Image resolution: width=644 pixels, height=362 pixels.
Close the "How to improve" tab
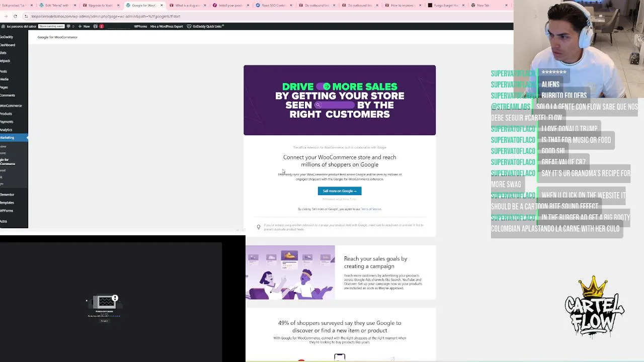point(420,6)
